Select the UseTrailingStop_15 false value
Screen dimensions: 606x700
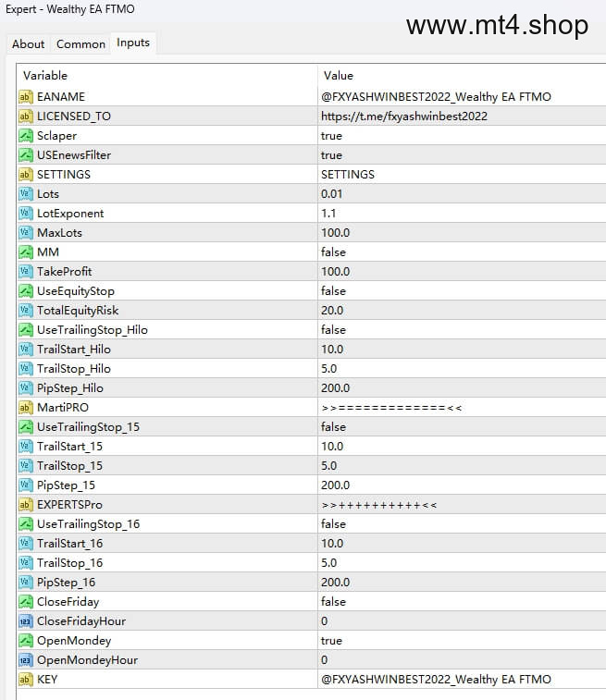(333, 427)
